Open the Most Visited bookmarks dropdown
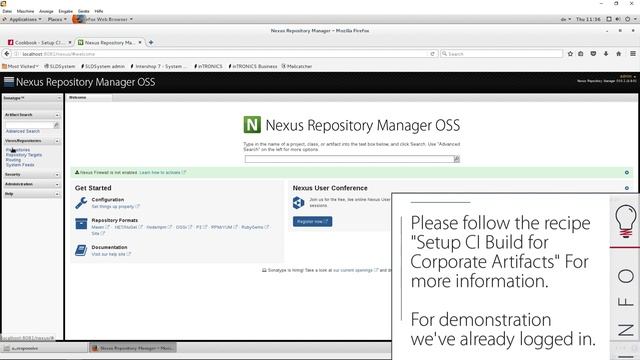 (20, 66)
